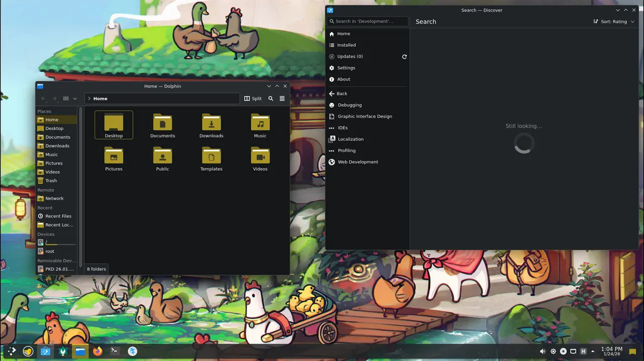Open Dolphin's hamburger menu
The image size is (644, 361).
(x=282, y=99)
